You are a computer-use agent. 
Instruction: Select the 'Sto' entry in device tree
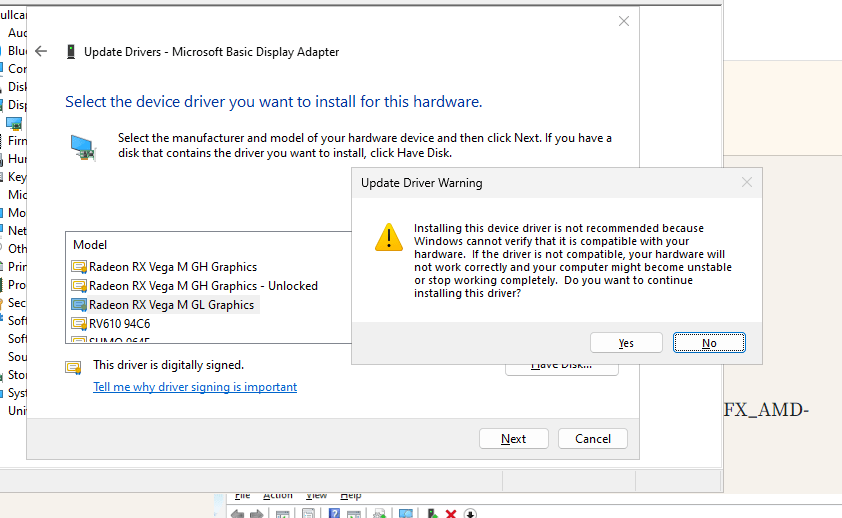tap(17, 375)
